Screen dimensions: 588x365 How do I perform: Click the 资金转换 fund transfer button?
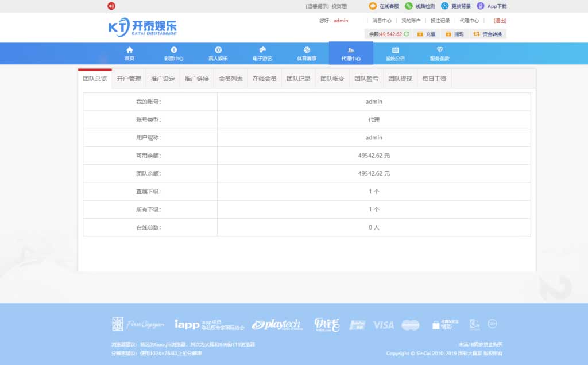488,34
